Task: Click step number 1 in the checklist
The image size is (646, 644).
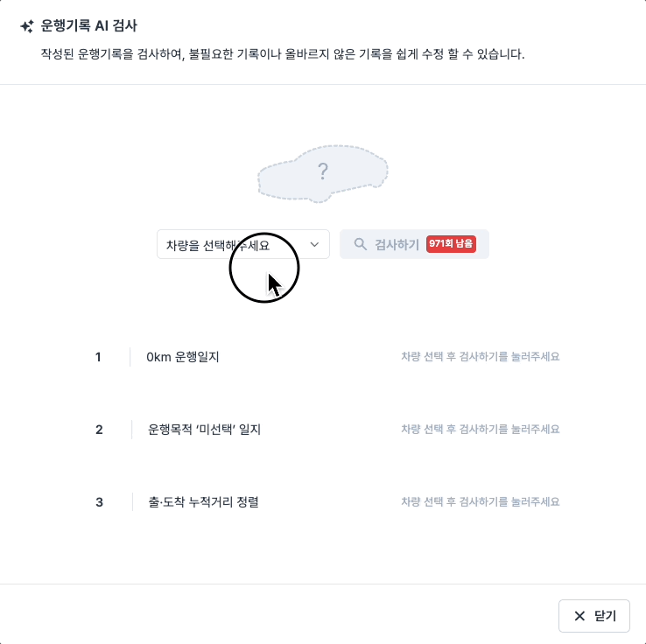Action: click(x=98, y=357)
